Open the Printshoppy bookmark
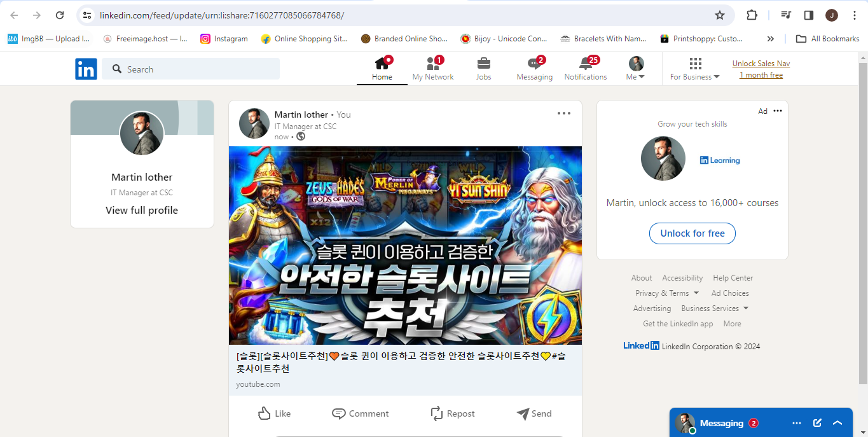The width and height of the screenshot is (868, 437). click(701, 39)
